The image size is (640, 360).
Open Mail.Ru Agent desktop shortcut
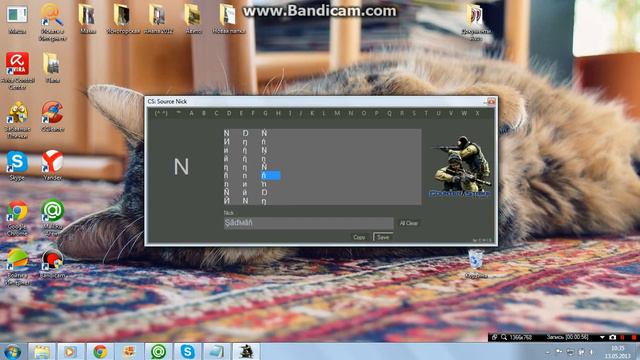point(52,218)
